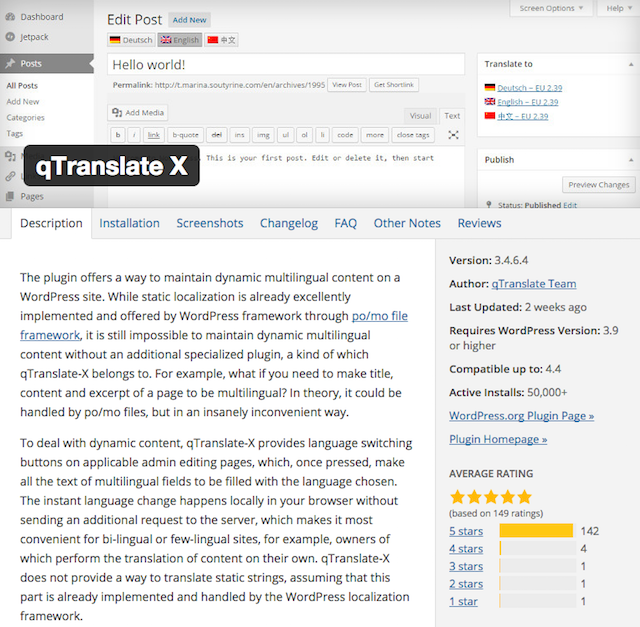Open the Screenshots tab
Image resolution: width=640 pixels, height=627 pixels.
pyautogui.click(x=210, y=223)
